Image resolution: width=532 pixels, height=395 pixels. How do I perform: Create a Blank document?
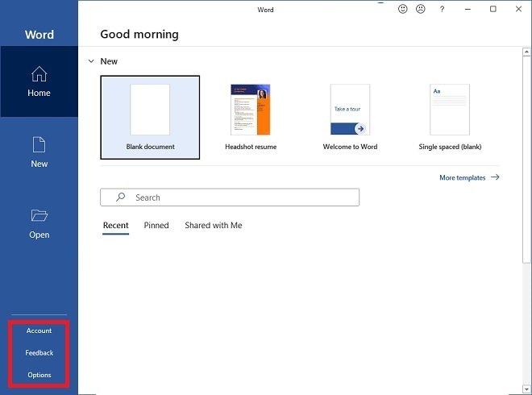point(150,117)
